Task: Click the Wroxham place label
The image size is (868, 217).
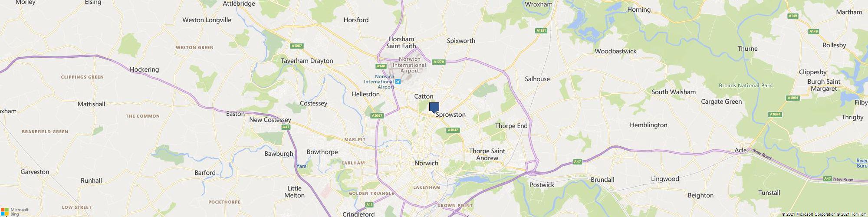Action: click(539, 4)
